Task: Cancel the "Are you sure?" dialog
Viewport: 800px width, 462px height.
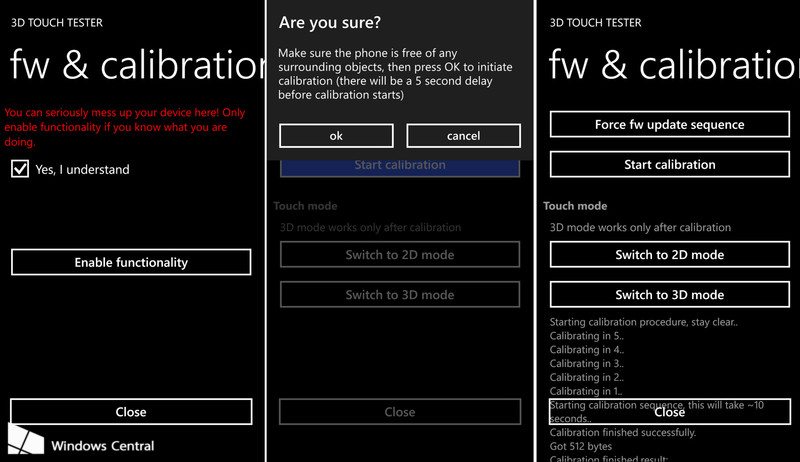Action: tap(463, 136)
